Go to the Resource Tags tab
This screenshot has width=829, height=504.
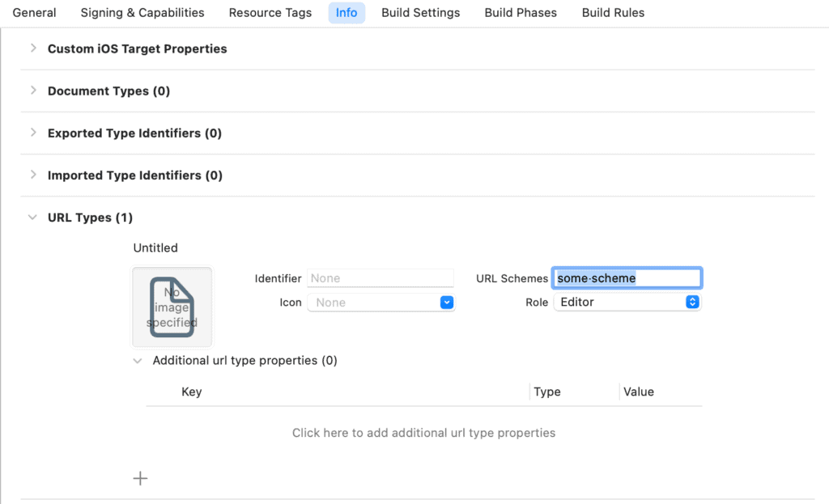click(270, 13)
